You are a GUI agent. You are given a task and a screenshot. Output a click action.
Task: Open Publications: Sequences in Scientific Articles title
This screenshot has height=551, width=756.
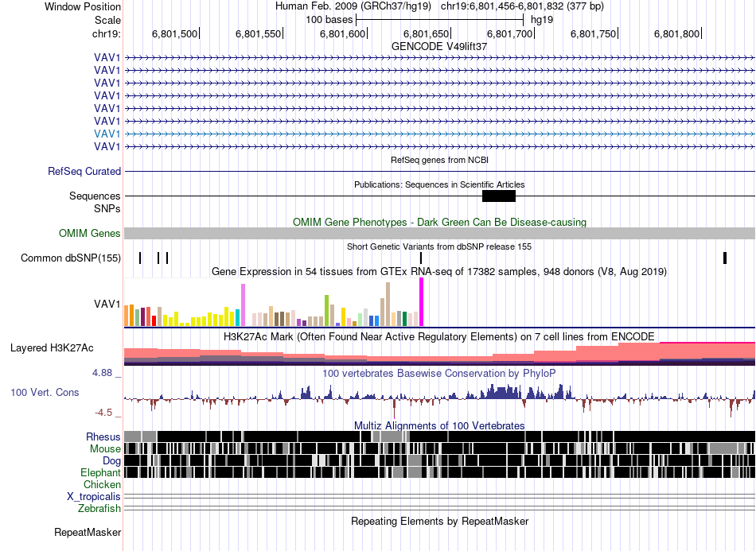click(439, 184)
